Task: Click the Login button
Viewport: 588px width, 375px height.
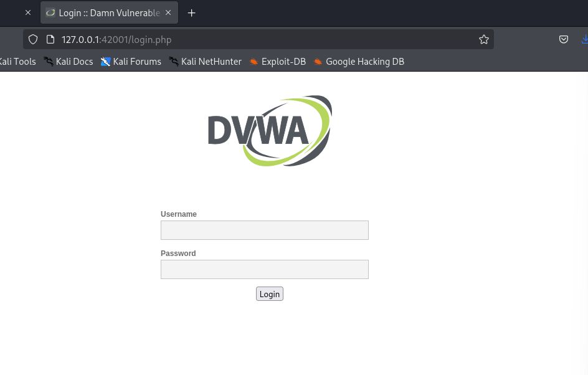Action: pos(270,294)
